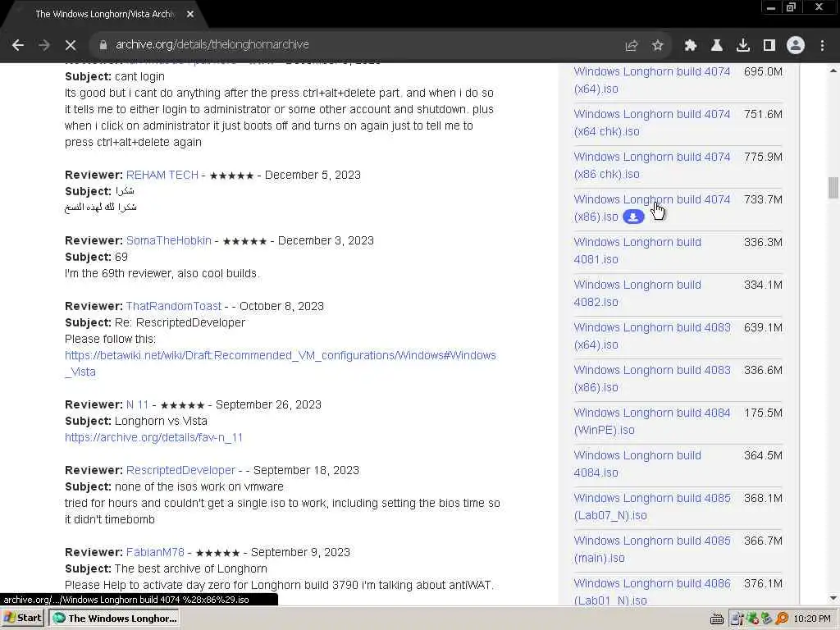Open Windows Longhorn build 4082.iso

tap(637, 293)
